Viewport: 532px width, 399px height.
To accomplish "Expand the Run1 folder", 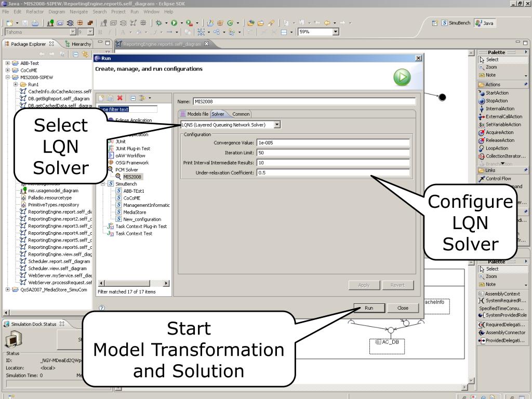I will point(15,85).
